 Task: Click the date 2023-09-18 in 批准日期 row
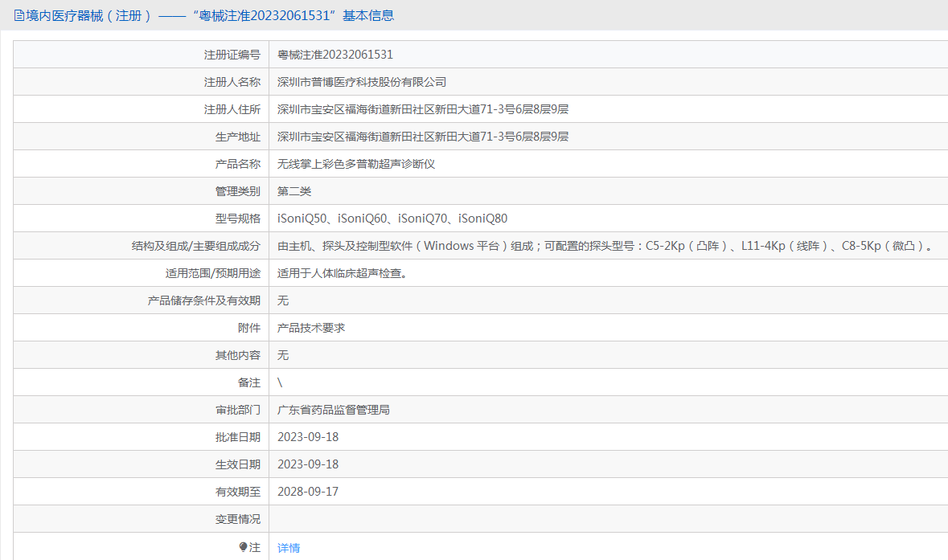pos(308,437)
